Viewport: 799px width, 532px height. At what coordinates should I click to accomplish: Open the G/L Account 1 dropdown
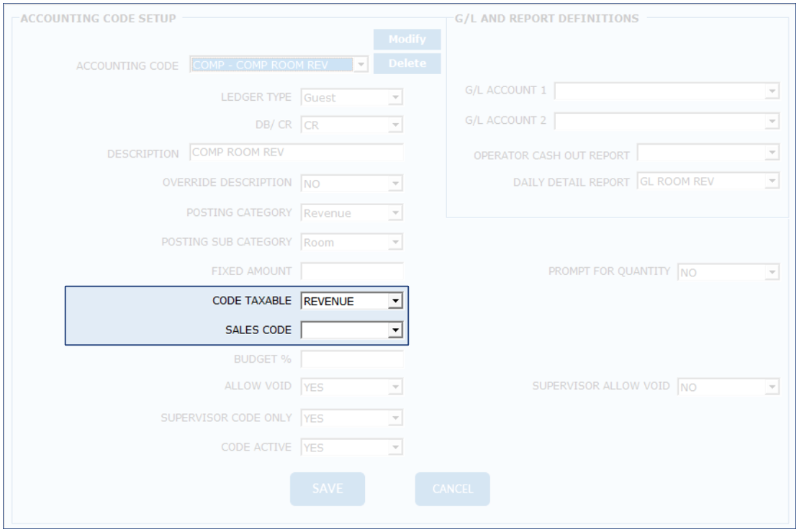pos(772,91)
